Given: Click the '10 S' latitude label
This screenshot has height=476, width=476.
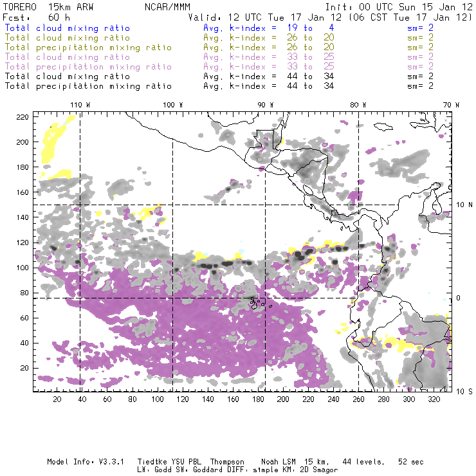Looking at the screenshot, I should tap(464, 392).
